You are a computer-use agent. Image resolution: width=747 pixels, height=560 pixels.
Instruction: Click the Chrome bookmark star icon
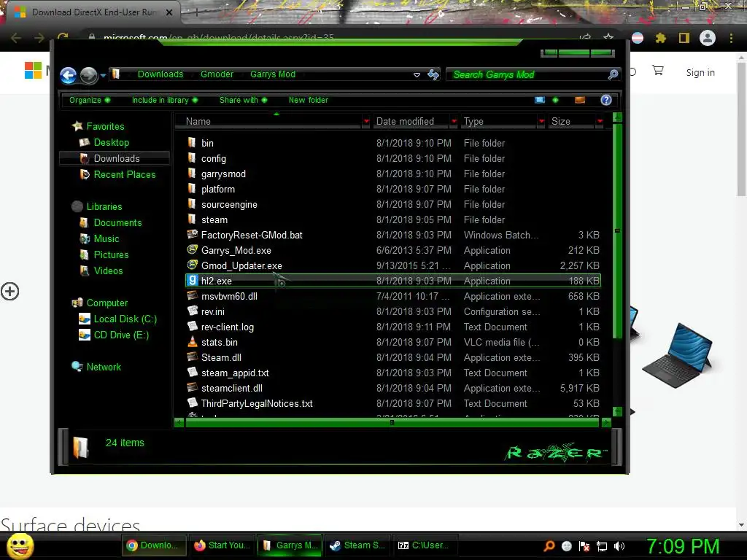pos(608,38)
